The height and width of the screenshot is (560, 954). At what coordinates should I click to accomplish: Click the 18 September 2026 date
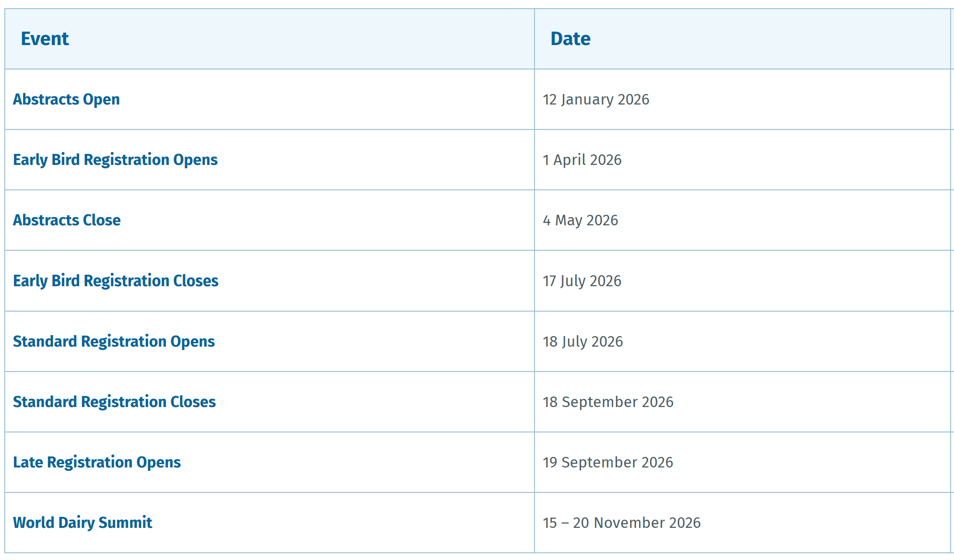[x=608, y=402]
